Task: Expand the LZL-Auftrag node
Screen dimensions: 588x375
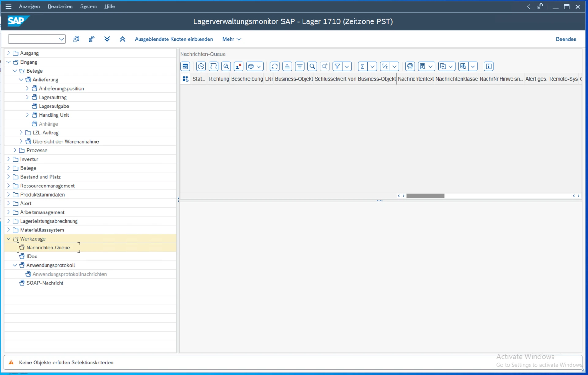Action: [x=21, y=133]
